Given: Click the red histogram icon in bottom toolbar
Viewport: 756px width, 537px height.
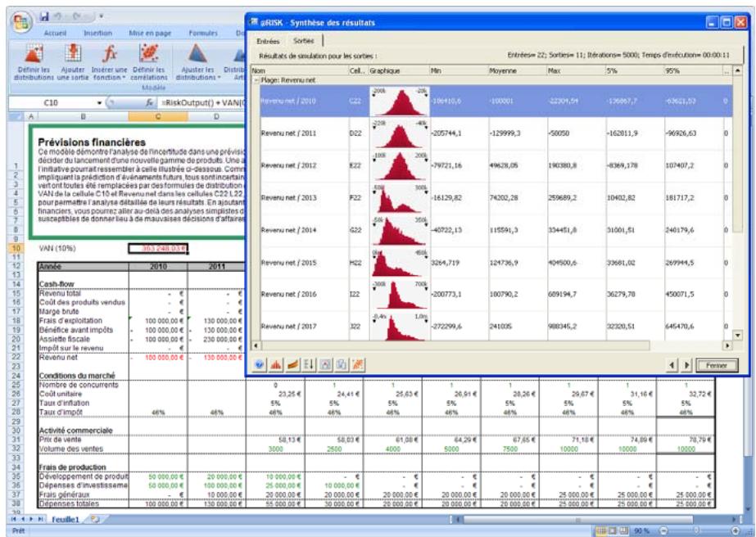Looking at the screenshot, I should pyautogui.click(x=273, y=361).
